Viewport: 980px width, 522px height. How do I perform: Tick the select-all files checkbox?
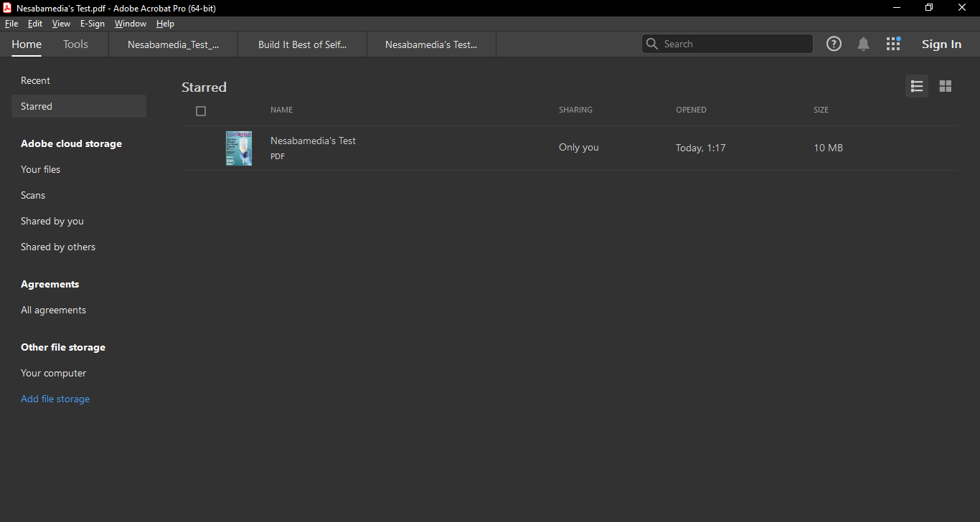[201, 111]
